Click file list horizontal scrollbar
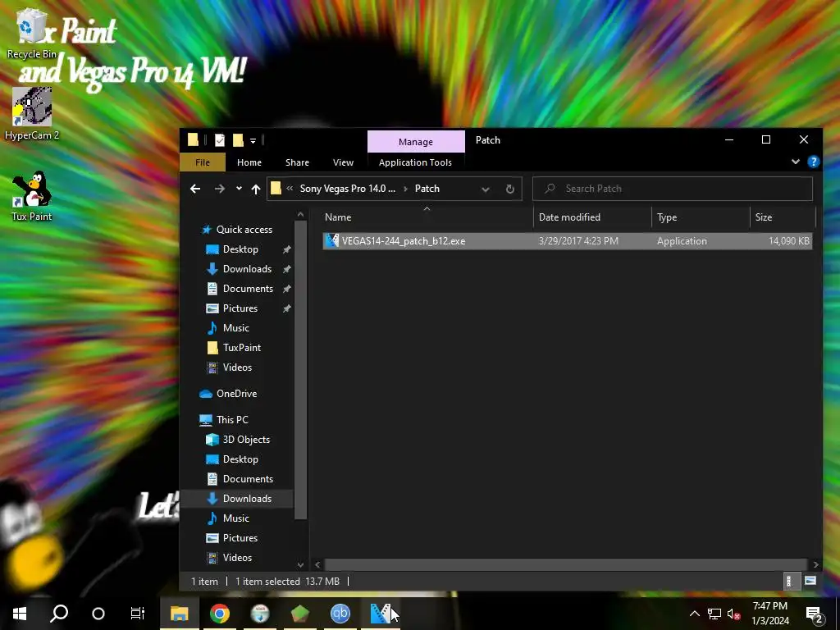Viewport: 840px width, 630px height. coord(566,564)
